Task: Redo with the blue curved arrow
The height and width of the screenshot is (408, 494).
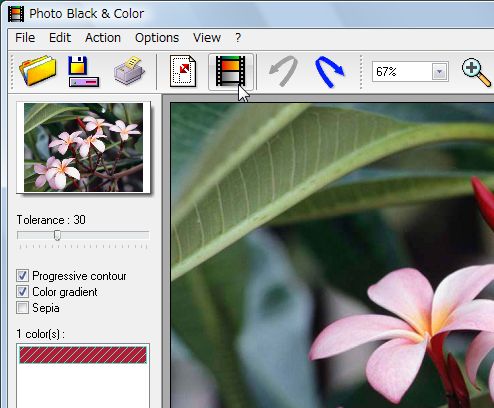Action: 329,72
